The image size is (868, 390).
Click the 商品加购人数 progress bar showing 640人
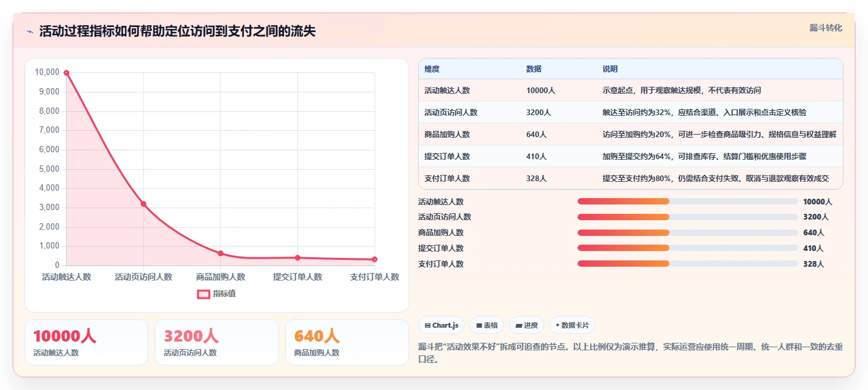(688, 232)
